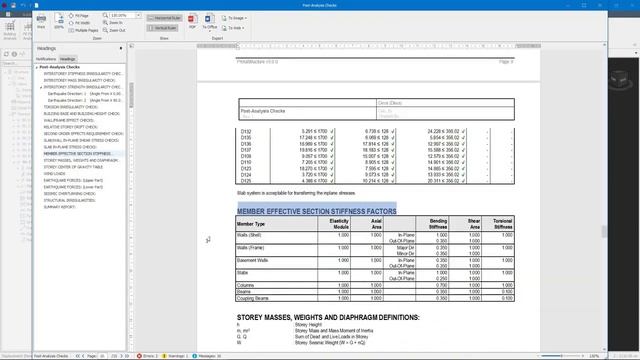This screenshot has width=640, height=360.
Task: Open Slab/Wall In-Plane Shear Stress Checks heading
Action: 81,140
